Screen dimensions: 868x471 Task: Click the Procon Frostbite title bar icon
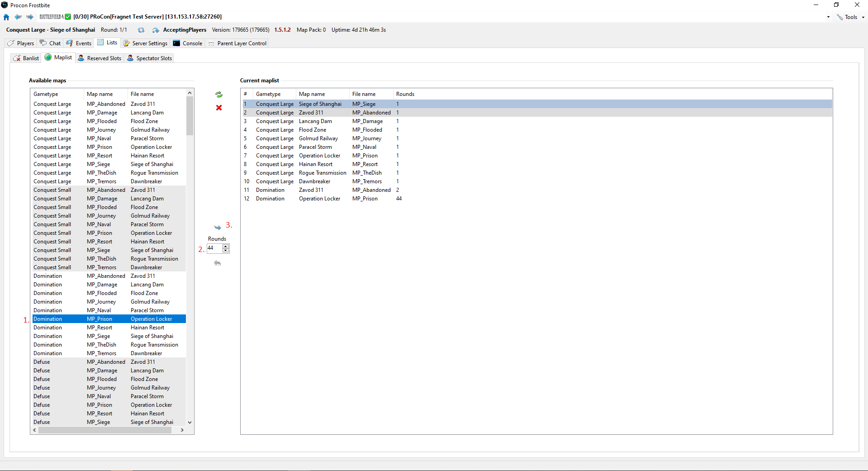(x=5, y=5)
